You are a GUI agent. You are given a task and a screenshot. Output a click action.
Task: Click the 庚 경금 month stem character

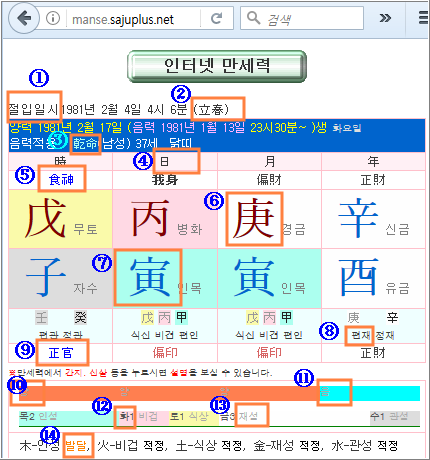coord(254,218)
